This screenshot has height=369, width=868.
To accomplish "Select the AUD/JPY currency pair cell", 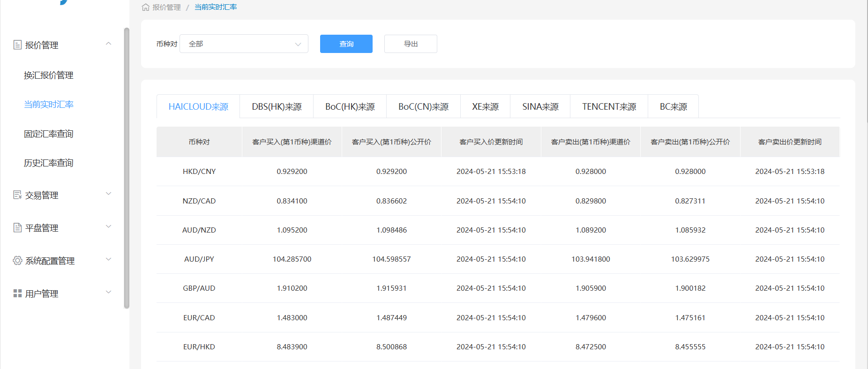I will (x=199, y=259).
